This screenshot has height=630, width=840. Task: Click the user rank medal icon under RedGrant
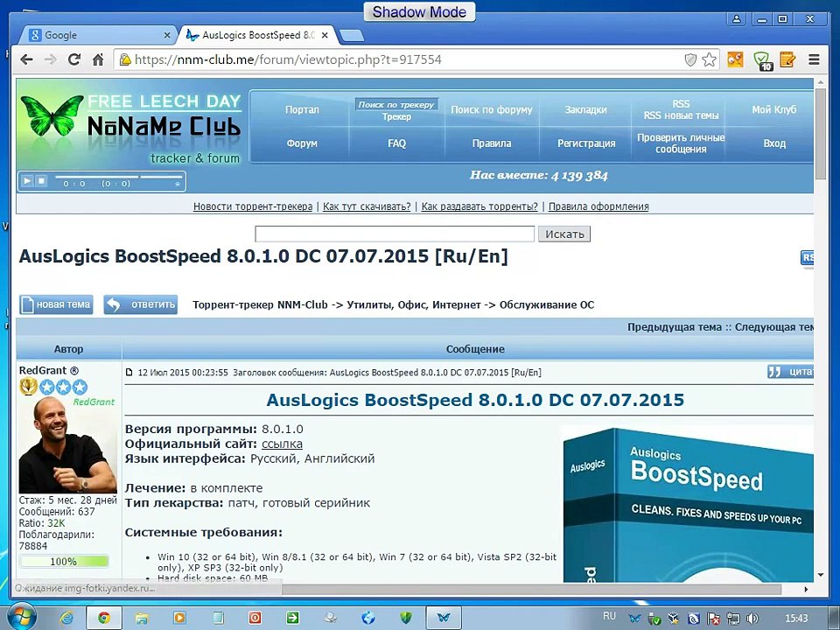coord(28,386)
